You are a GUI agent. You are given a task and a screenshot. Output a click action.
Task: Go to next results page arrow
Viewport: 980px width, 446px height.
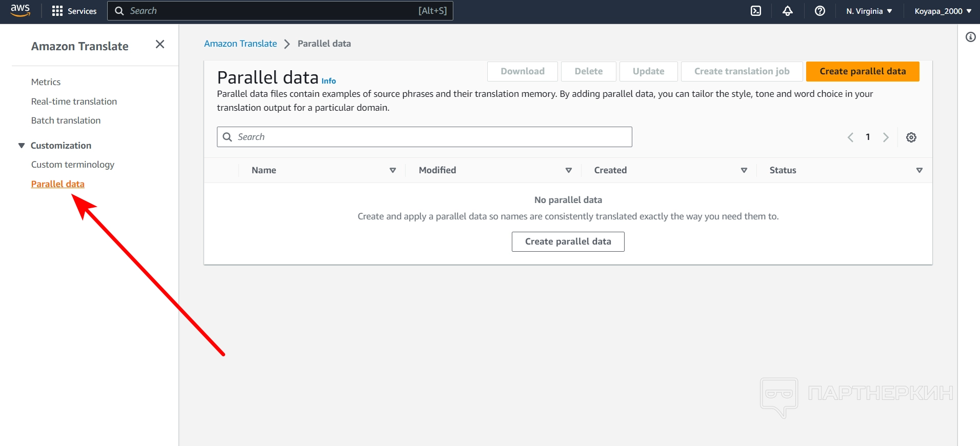click(886, 137)
